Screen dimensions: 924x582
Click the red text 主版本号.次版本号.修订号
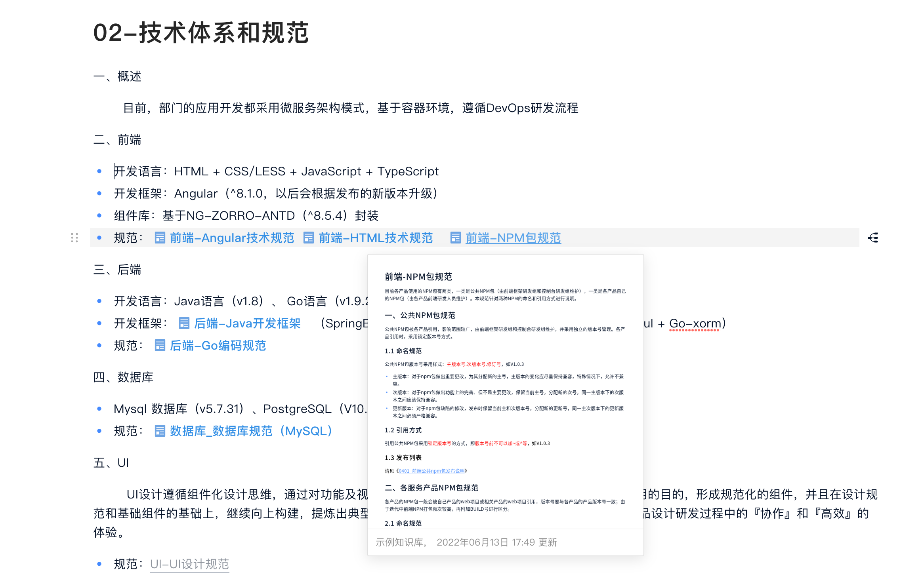(x=474, y=364)
